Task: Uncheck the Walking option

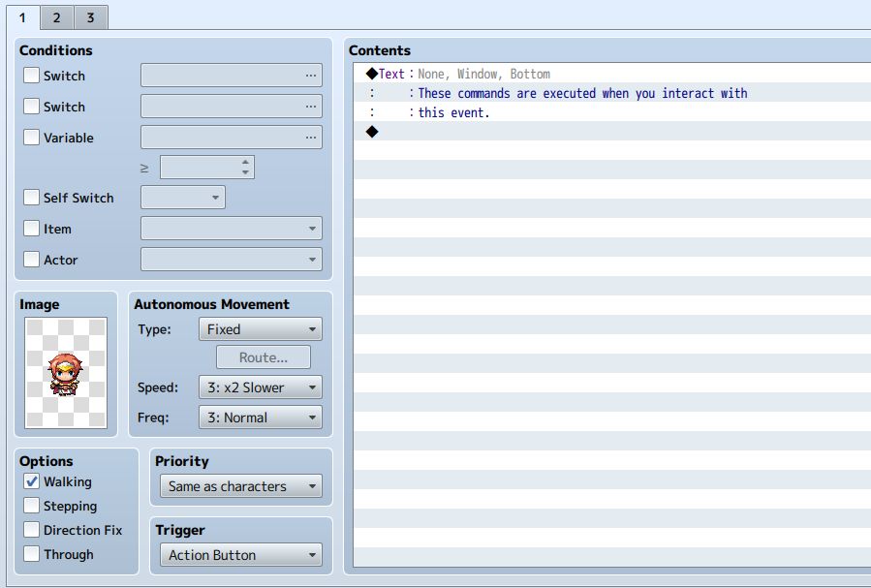Action: (32, 481)
